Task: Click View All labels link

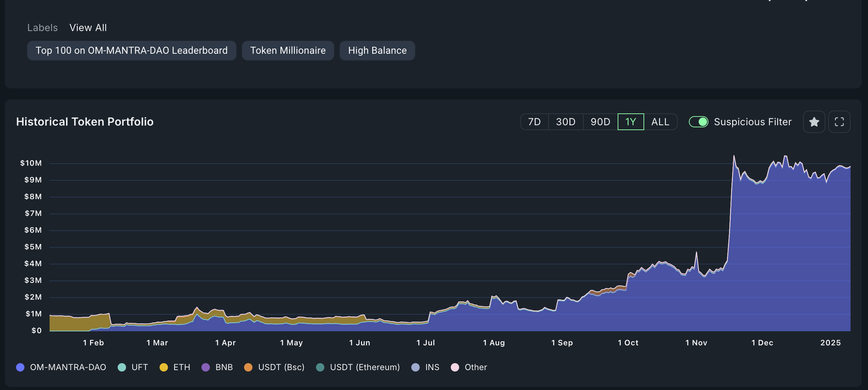Action: (88, 28)
